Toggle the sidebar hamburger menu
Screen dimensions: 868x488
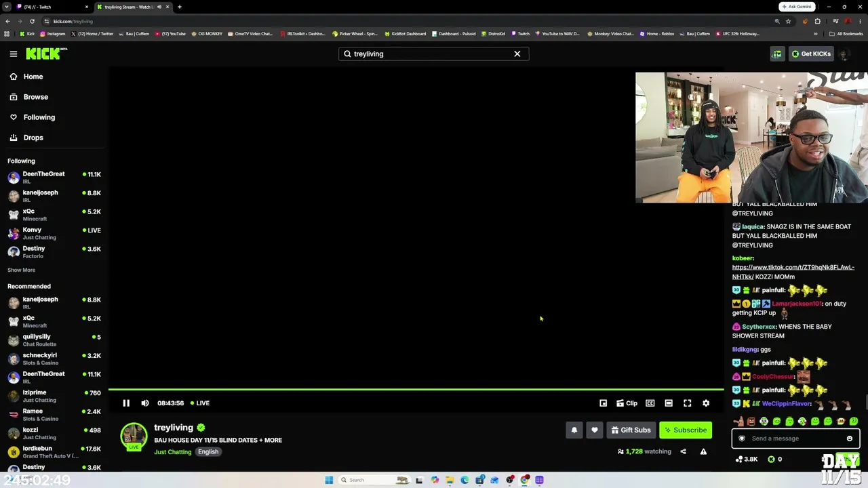pyautogui.click(x=14, y=54)
